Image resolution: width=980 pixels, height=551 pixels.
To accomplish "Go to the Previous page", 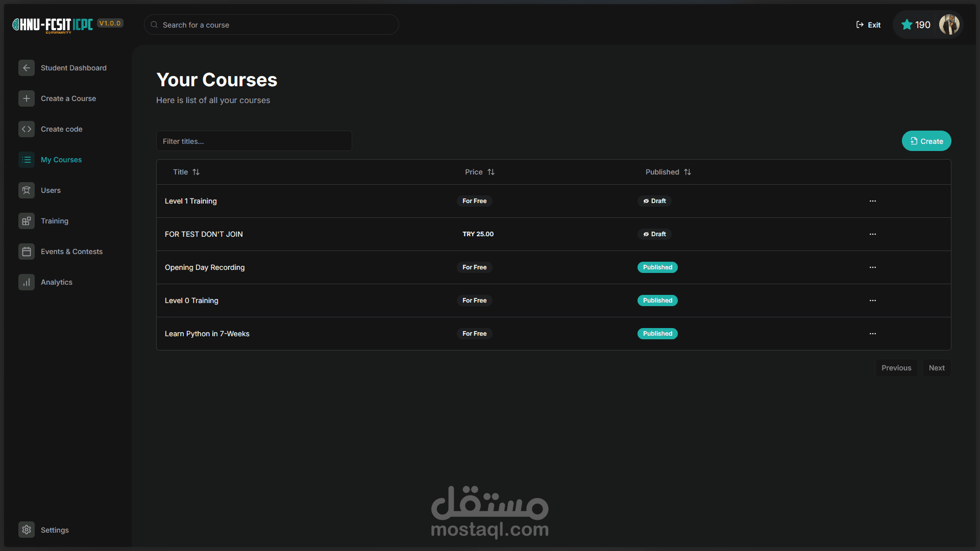I will coord(896,368).
